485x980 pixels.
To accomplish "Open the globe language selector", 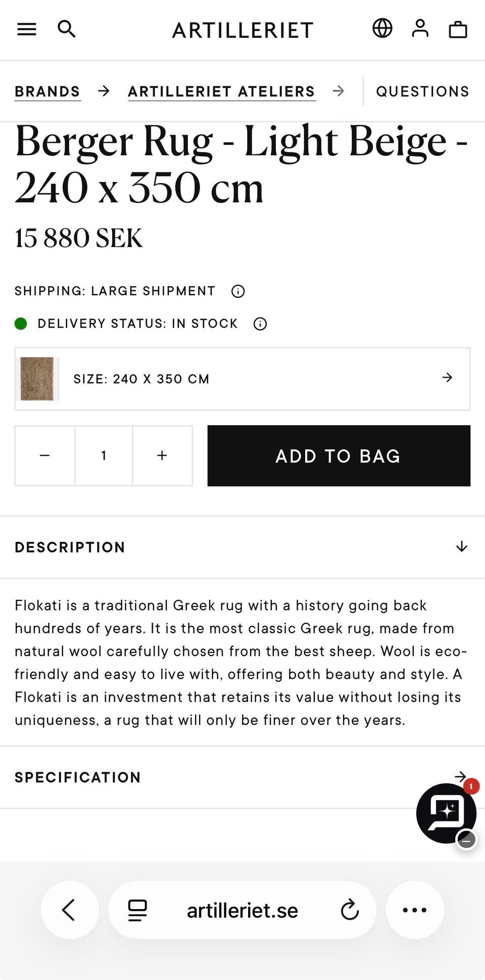I will (382, 28).
